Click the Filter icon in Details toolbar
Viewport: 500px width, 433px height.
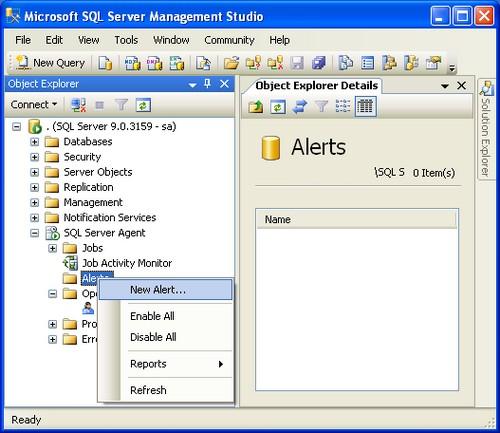(321, 107)
